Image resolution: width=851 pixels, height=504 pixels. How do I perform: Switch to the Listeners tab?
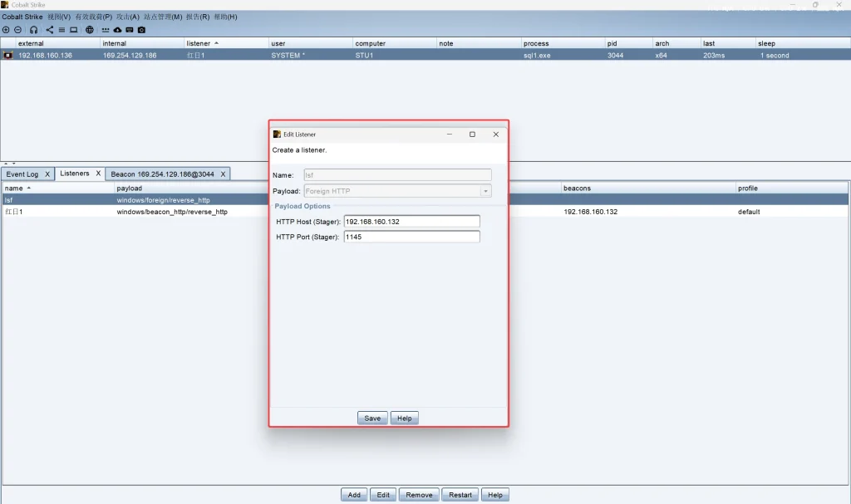coord(74,174)
